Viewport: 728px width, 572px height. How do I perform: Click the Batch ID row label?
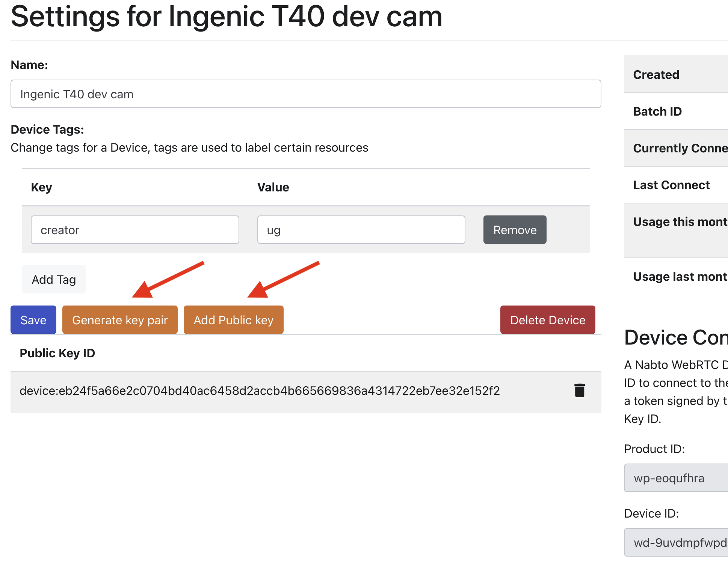[657, 111]
